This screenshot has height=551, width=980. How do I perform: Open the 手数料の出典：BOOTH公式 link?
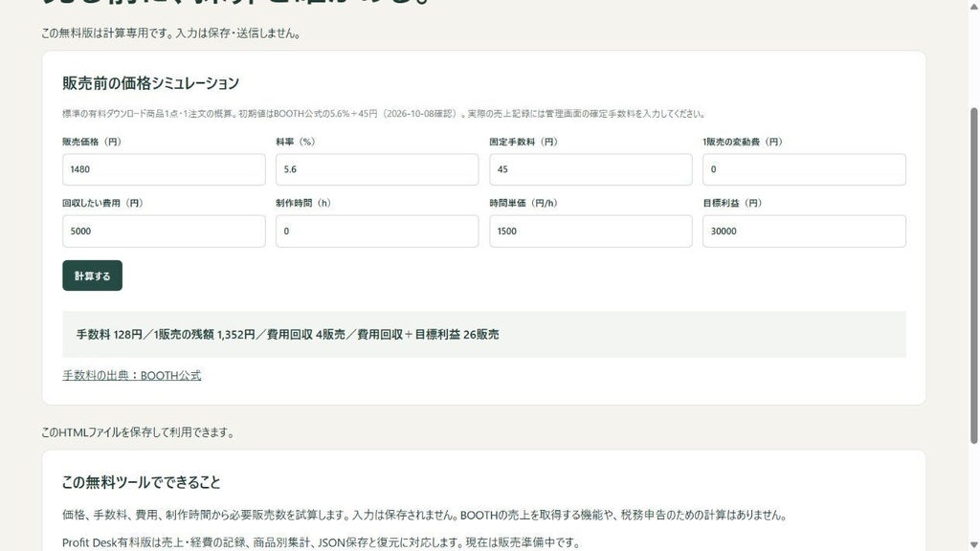(132, 375)
